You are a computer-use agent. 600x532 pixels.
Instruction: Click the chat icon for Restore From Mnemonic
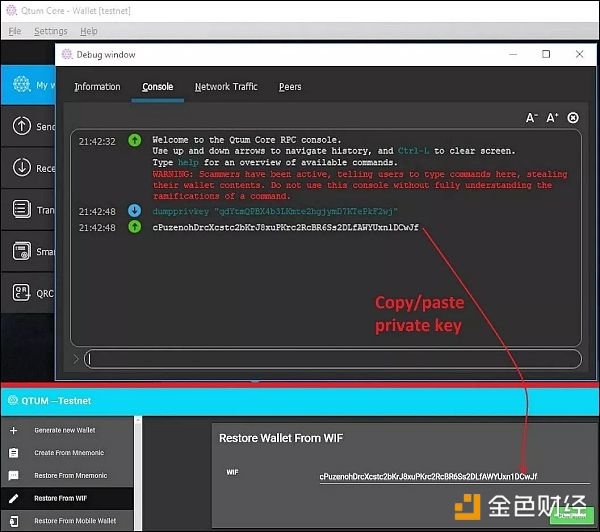tap(13, 476)
